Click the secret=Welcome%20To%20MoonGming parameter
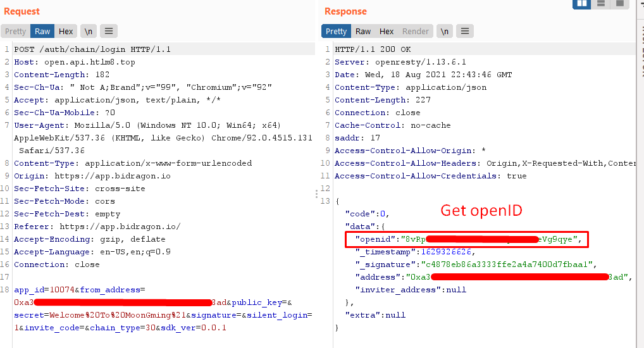 [x=100, y=315]
